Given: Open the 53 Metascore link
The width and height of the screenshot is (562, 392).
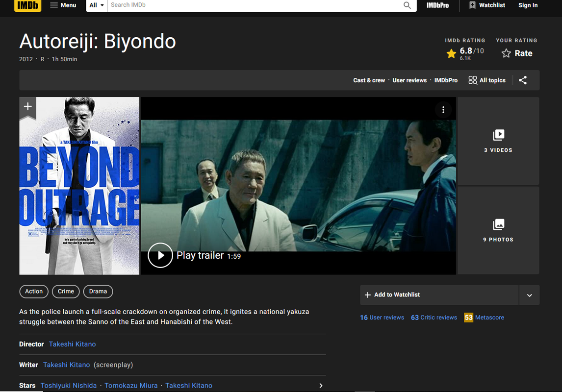Looking at the screenshot, I should pyautogui.click(x=484, y=318).
